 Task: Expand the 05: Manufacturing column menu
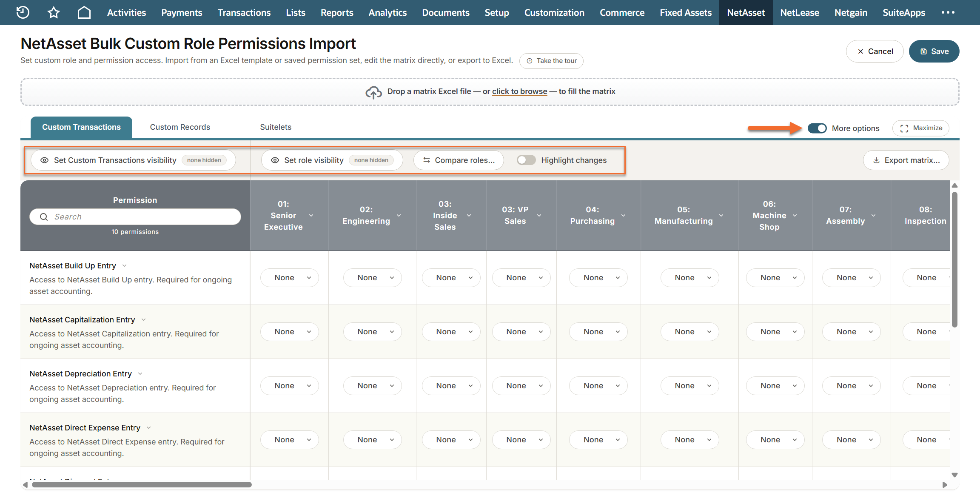(721, 216)
